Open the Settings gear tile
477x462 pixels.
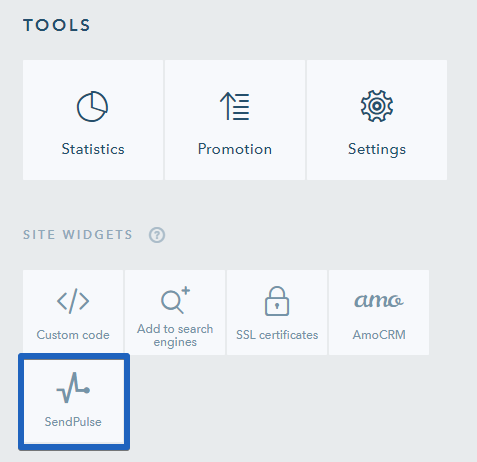tap(377, 120)
